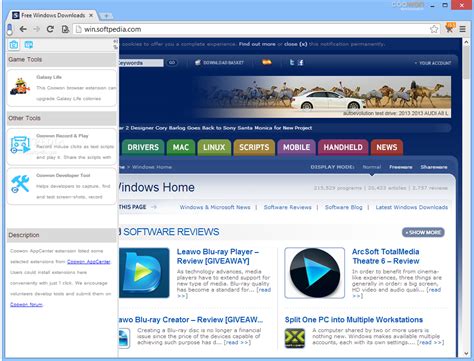Click the Coowon Developer Tool wrench icon
The width and height of the screenshot is (474, 361).
pyautogui.click(x=20, y=184)
